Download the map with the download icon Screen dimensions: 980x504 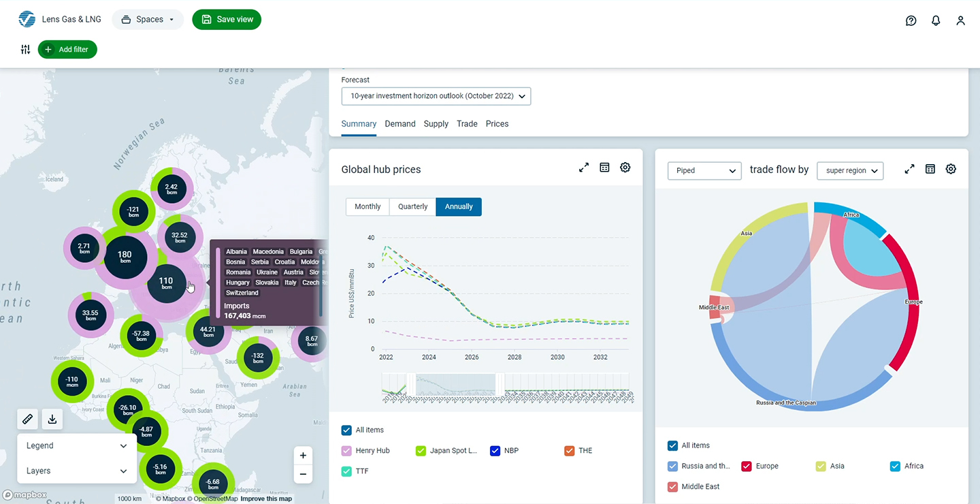pos(52,419)
